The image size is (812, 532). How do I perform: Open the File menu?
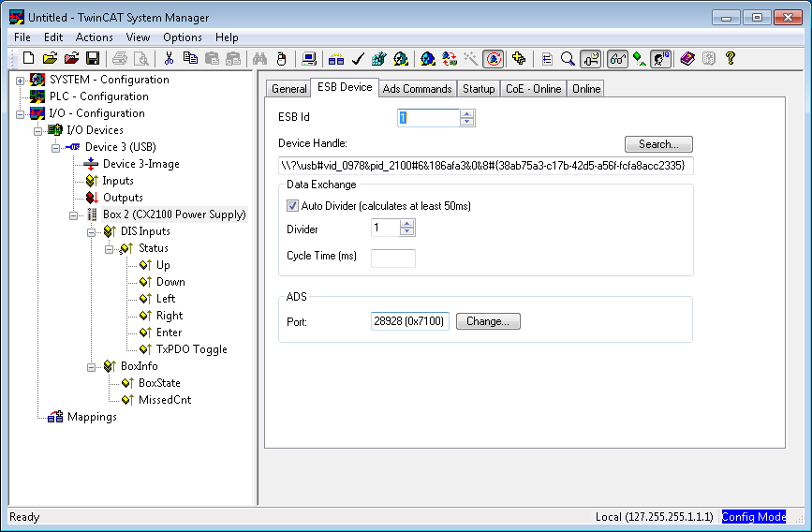click(22, 37)
